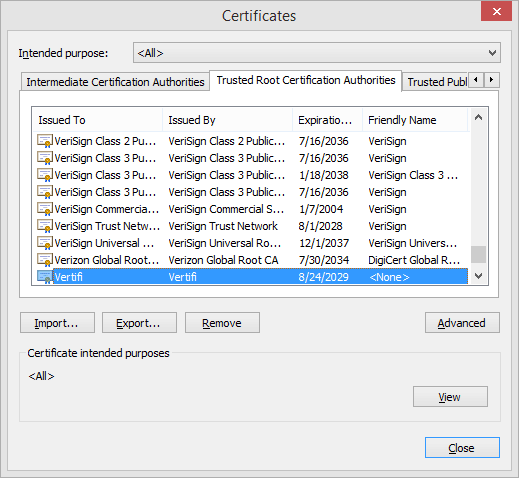This screenshot has height=478, width=519.
Task: Click the certificate list scrollbar thumb
Action: click(x=479, y=254)
